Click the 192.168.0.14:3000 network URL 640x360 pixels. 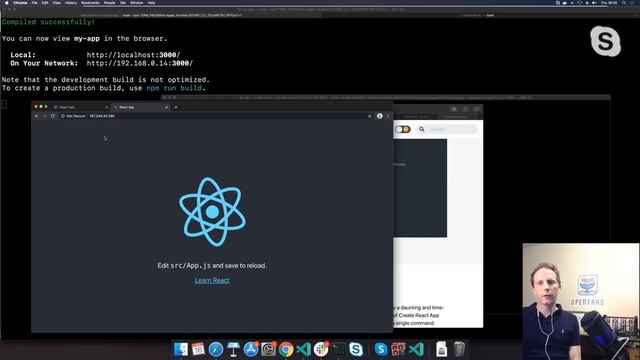(x=140, y=63)
